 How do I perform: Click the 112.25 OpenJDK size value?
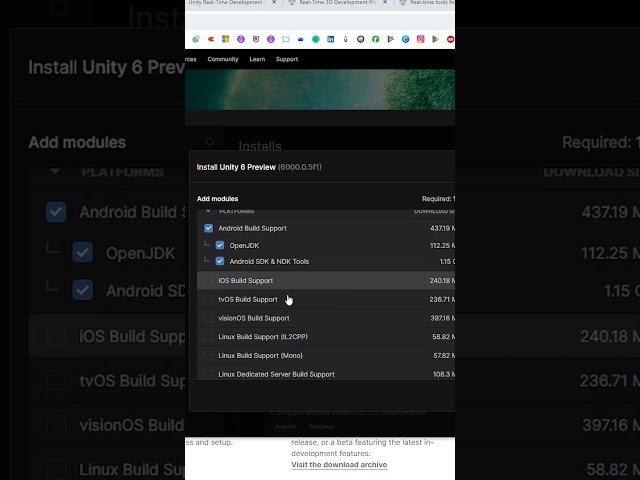[x=442, y=245]
